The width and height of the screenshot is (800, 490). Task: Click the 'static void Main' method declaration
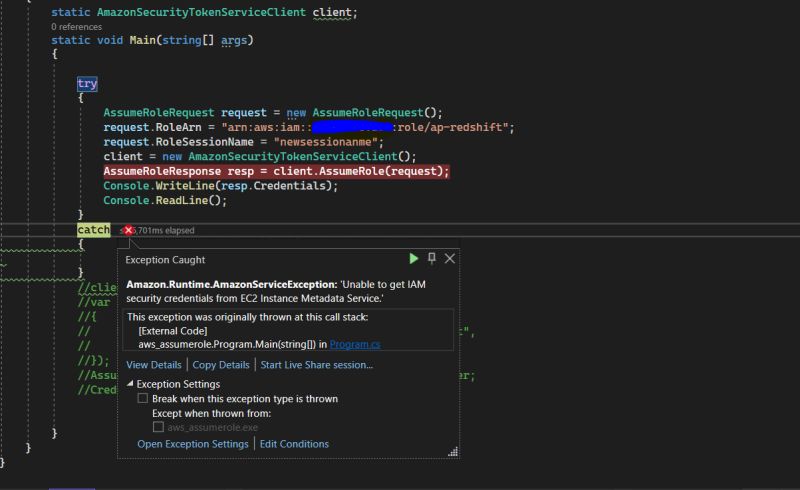pos(152,40)
